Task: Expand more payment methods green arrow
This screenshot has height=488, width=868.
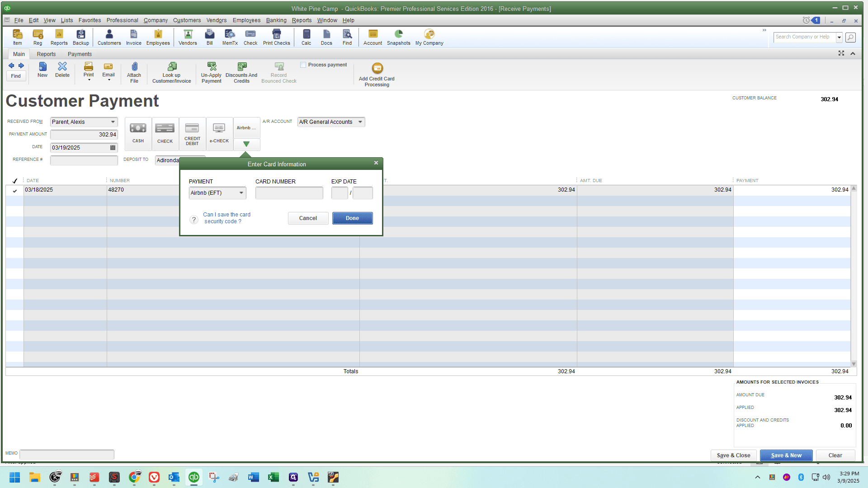Action: click(x=246, y=144)
